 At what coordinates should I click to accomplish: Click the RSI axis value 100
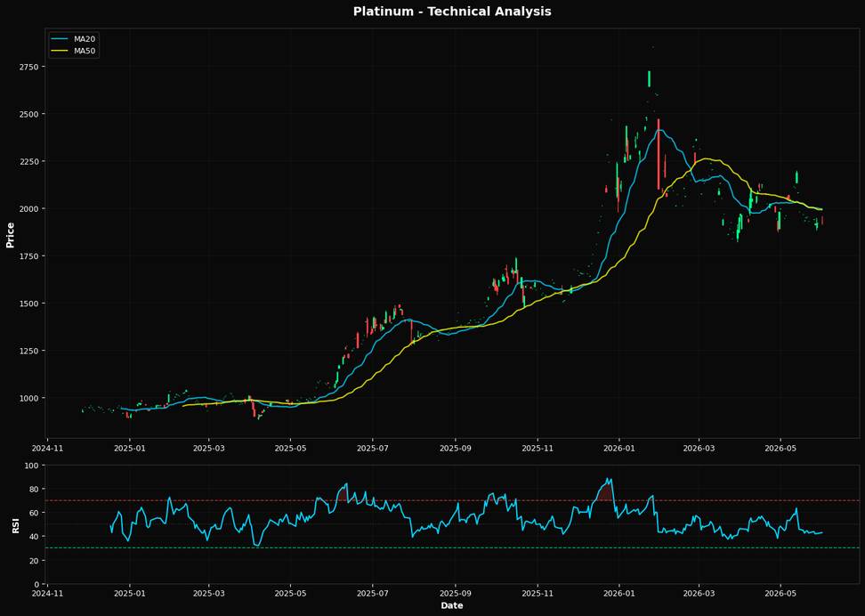click(33, 466)
